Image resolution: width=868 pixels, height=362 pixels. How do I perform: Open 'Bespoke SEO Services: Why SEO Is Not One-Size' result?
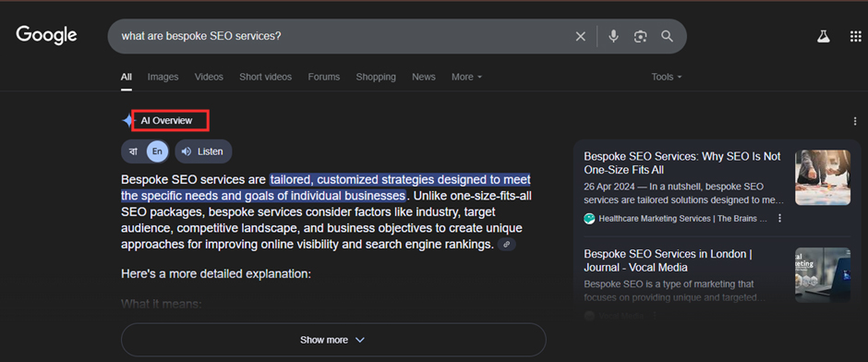682,163
